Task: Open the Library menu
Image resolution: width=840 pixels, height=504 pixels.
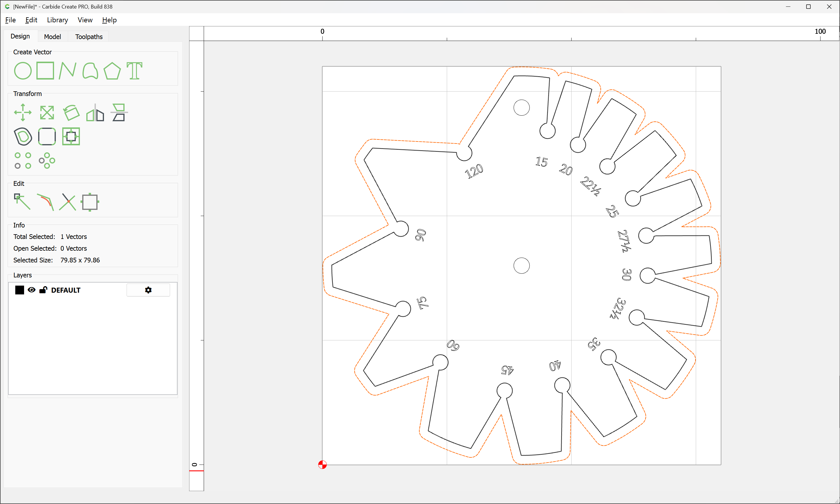Action: (58, 20)
